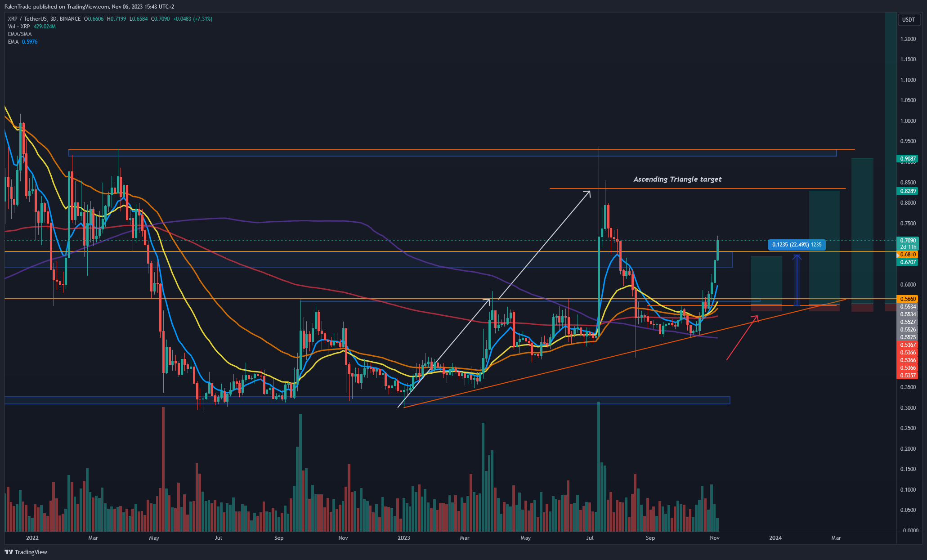The width and height of the screenshot is (927, 560).
Task: Click the Vol · XRP indicator legend
Action: [x=31, y=27]
